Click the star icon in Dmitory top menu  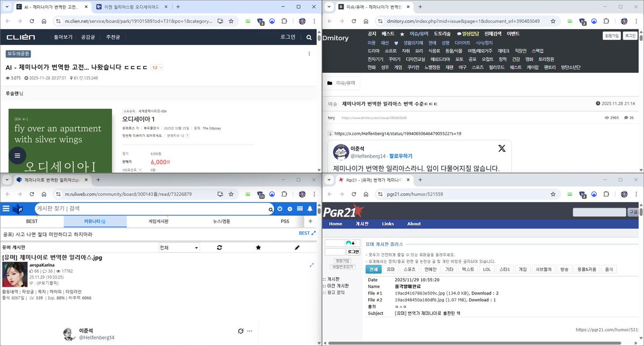[x=402, y=33]
